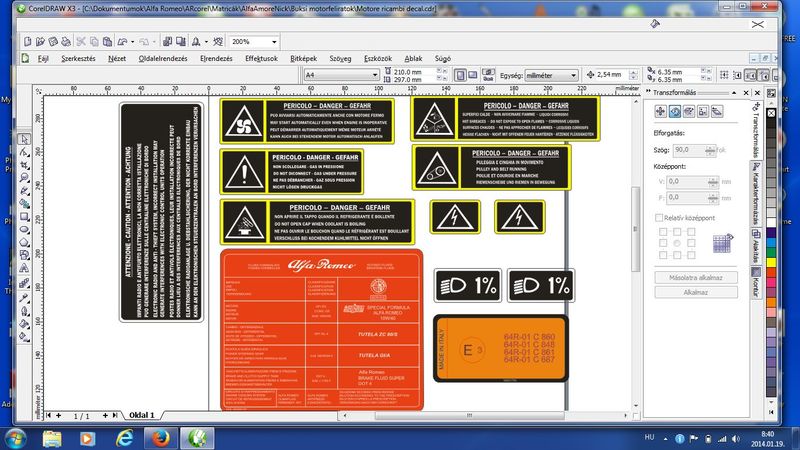Select the Smart Fill tool
The image size is (800, 450).
pos(24,204)
